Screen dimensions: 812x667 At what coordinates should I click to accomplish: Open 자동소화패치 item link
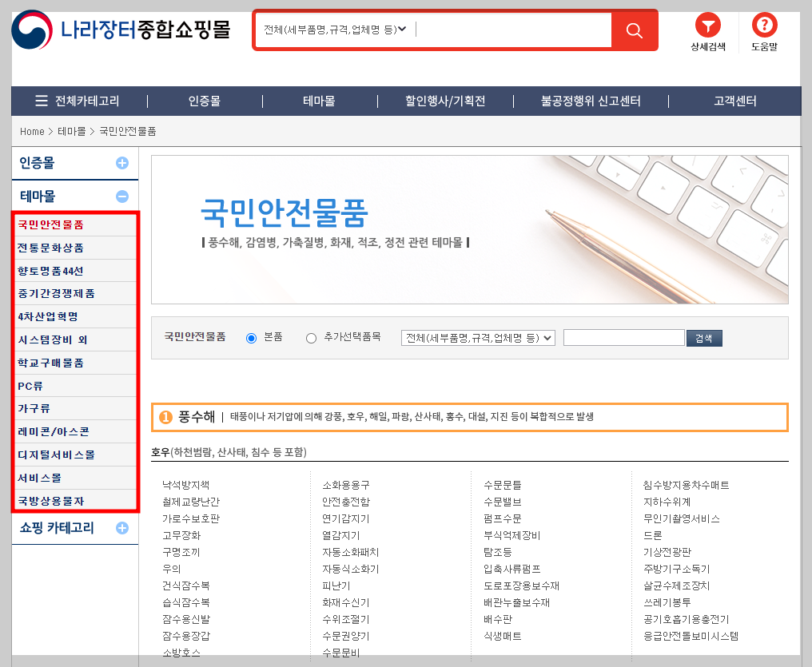pyautogui.click(x=351, y=552)
